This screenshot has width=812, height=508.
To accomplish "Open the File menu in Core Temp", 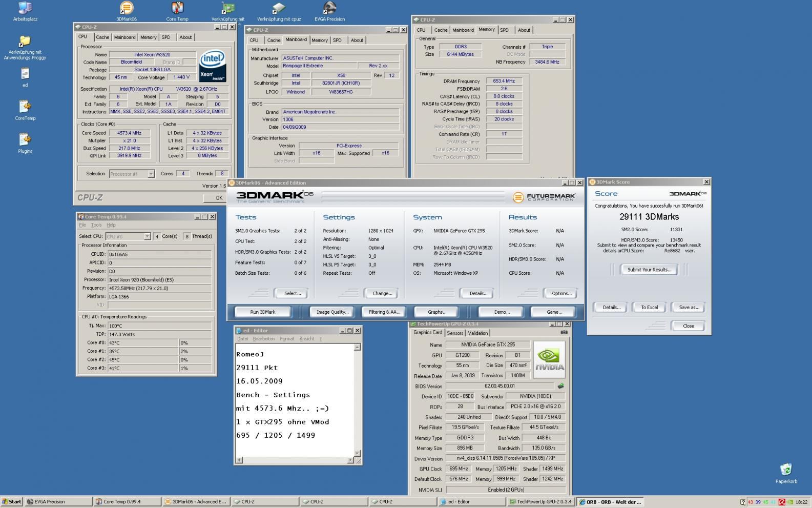I will [82, 225].
